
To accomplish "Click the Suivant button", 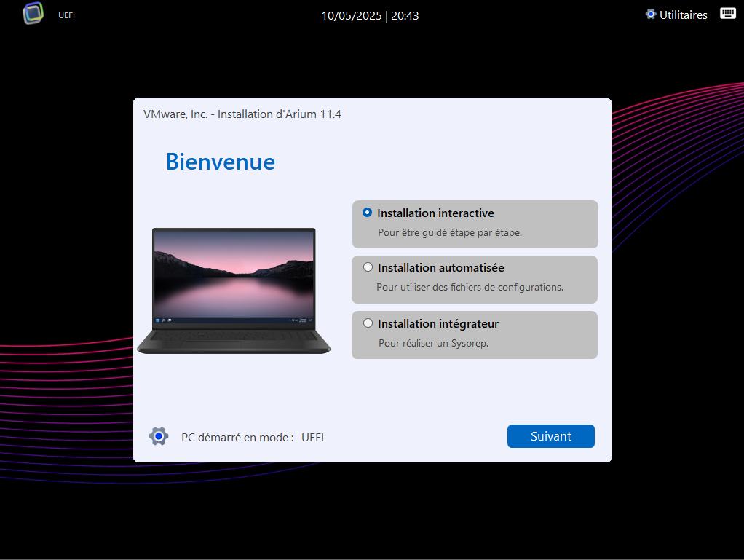I will click(x=551, y=436).
